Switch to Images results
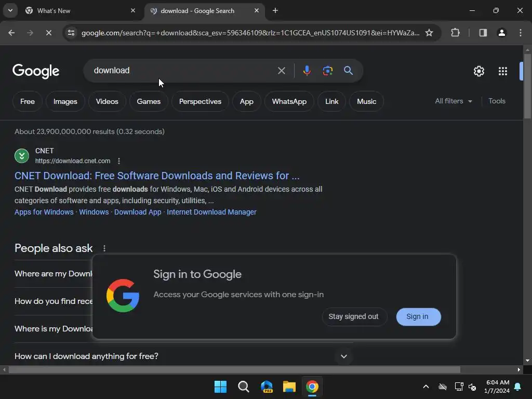Viewport: 532px width, 399px height. click(x=65, y=101)
